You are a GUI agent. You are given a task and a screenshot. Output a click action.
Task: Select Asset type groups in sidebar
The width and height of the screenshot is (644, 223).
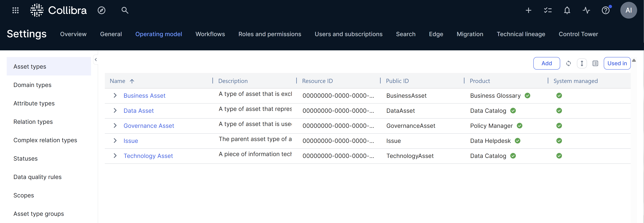click(49, 214)
